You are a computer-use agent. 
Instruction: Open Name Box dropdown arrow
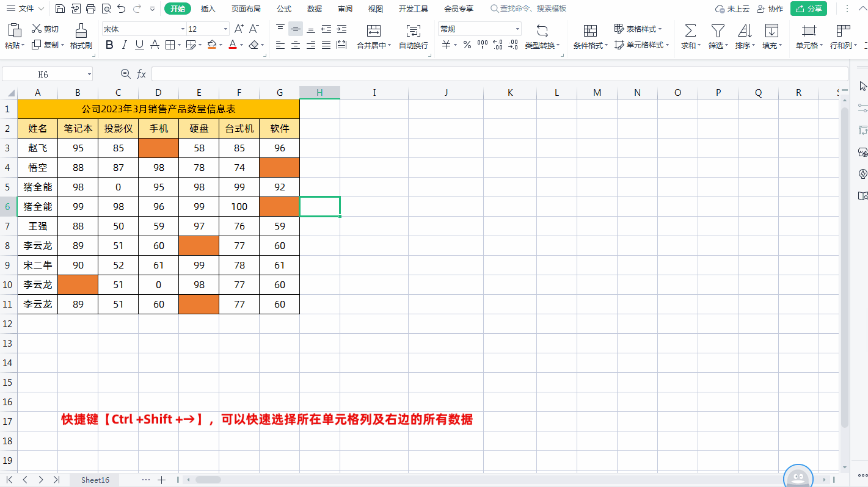pos(89,74)
